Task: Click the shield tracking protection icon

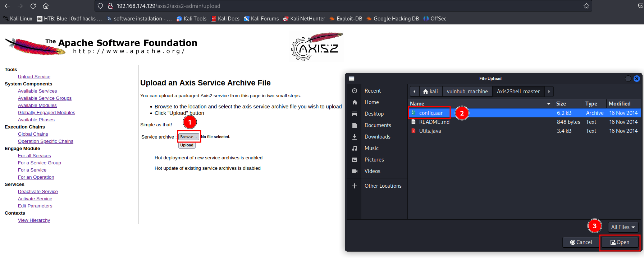Action: [100, 6]
